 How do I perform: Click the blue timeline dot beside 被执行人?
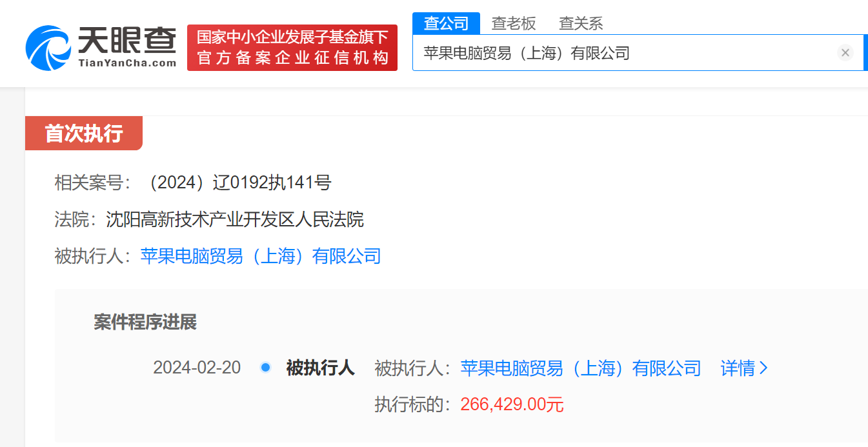tap(265, 368)
